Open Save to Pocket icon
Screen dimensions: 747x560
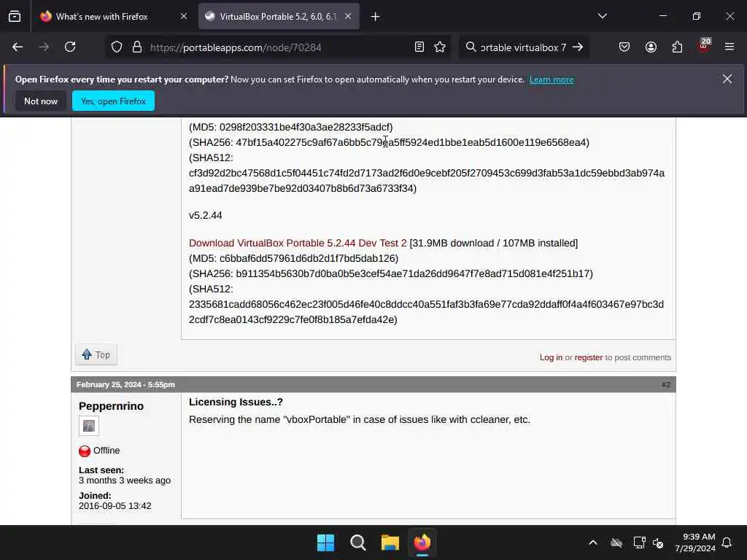(624, 47)
